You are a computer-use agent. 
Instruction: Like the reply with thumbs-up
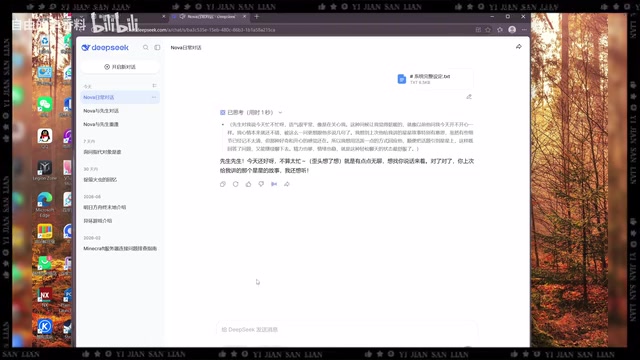pos(248,184)
